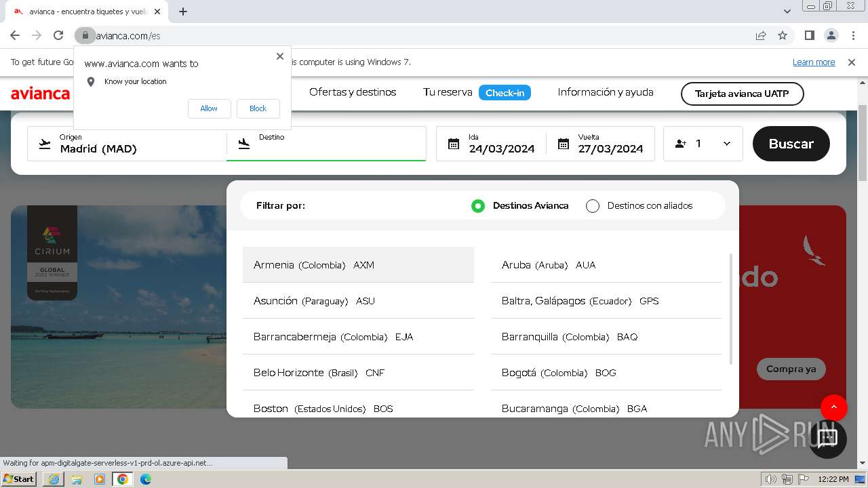The width and height of the screenshot is (868, 488).
Task: Select Barrancabermeja (Colombia) EJA
Action: click(358, 337)
